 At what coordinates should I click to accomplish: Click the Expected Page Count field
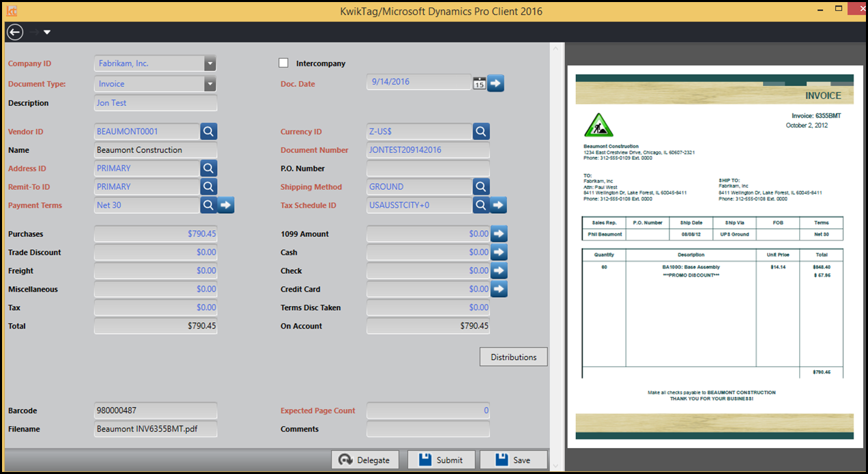(x=428, y=410)
